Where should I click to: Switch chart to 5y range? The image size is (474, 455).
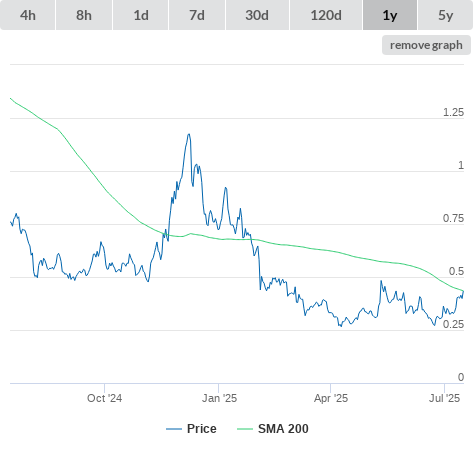(446, 15)
